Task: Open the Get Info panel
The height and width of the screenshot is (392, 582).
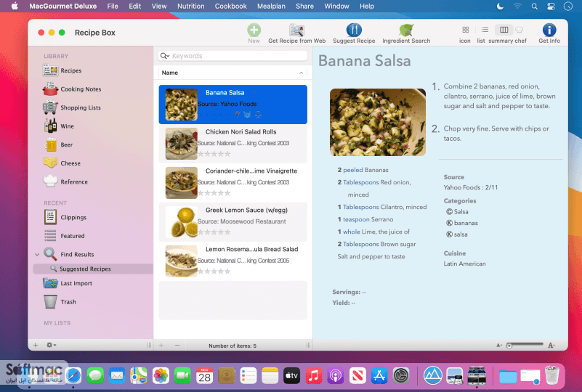Action: (549, 30)
